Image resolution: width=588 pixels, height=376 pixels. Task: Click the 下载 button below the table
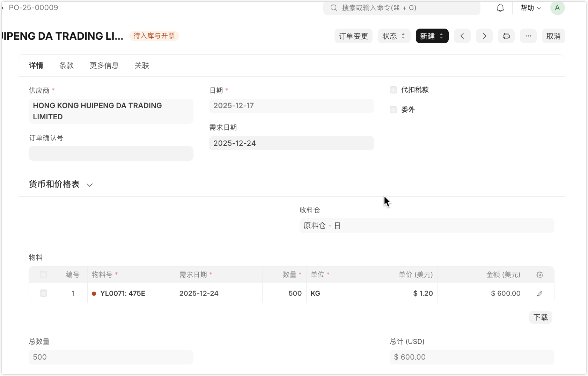point(540,317)
